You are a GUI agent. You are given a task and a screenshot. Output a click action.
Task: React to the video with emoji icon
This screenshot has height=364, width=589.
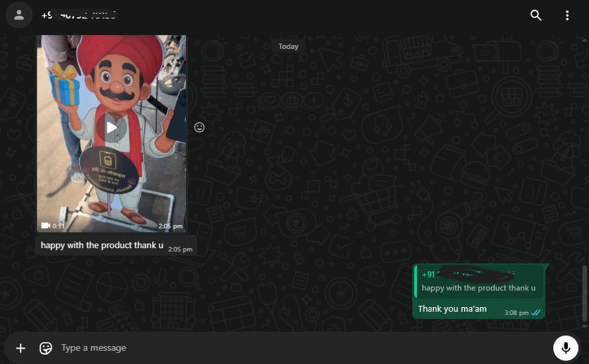(199, 127)
